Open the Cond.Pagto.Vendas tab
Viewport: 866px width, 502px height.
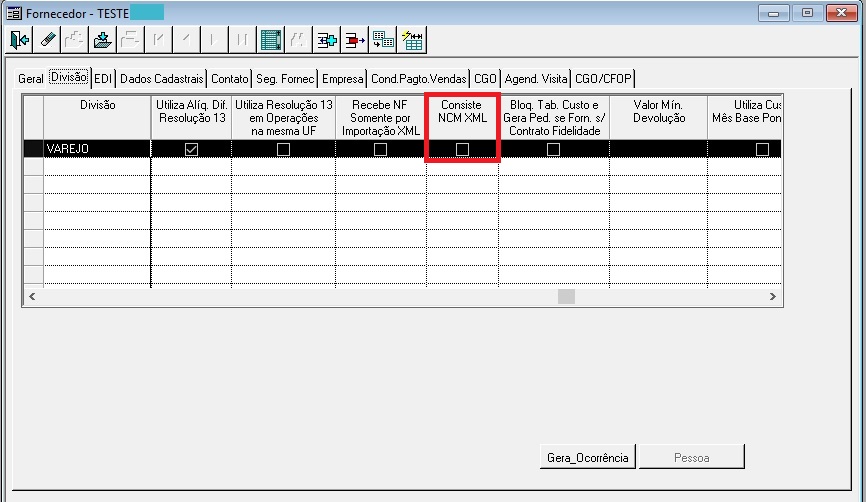click(419, 78)
